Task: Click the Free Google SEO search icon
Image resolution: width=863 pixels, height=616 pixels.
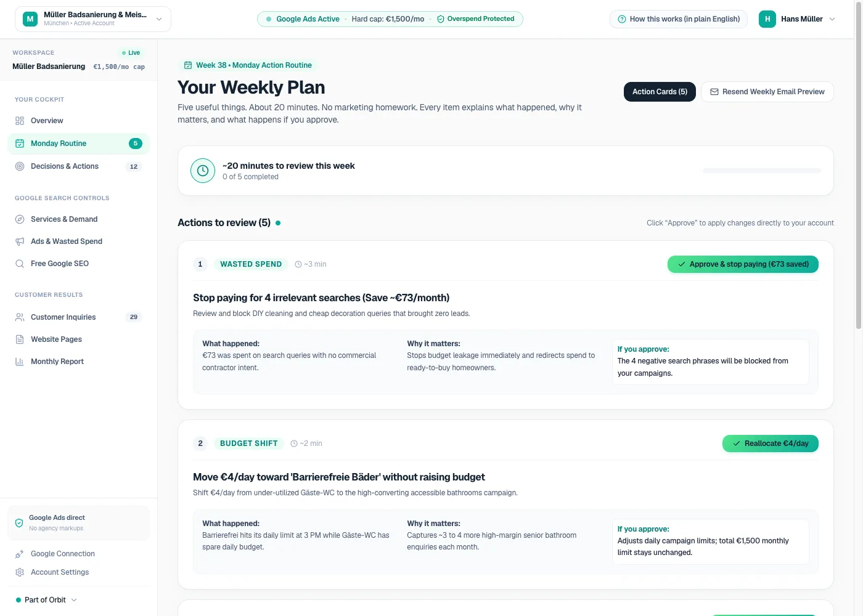Action: pyautogui.click(x=20, y=264)
